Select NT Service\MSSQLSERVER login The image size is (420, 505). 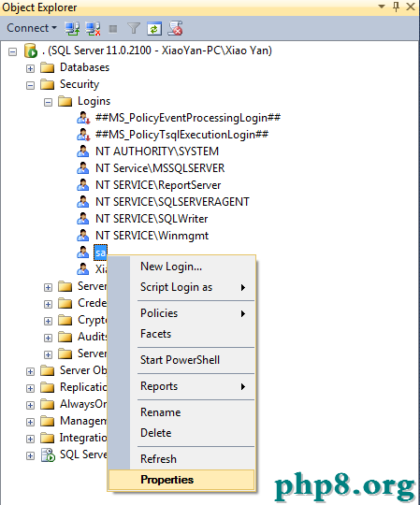pos(160,168)
